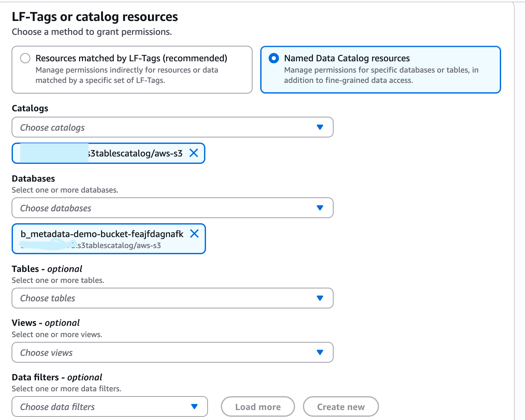Click the Load more button

click(258, 407)
